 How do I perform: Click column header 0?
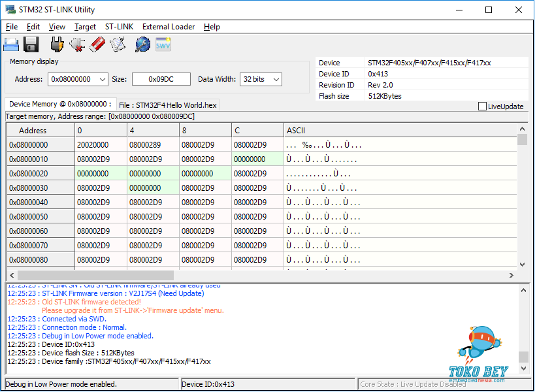tap(101, 131)
